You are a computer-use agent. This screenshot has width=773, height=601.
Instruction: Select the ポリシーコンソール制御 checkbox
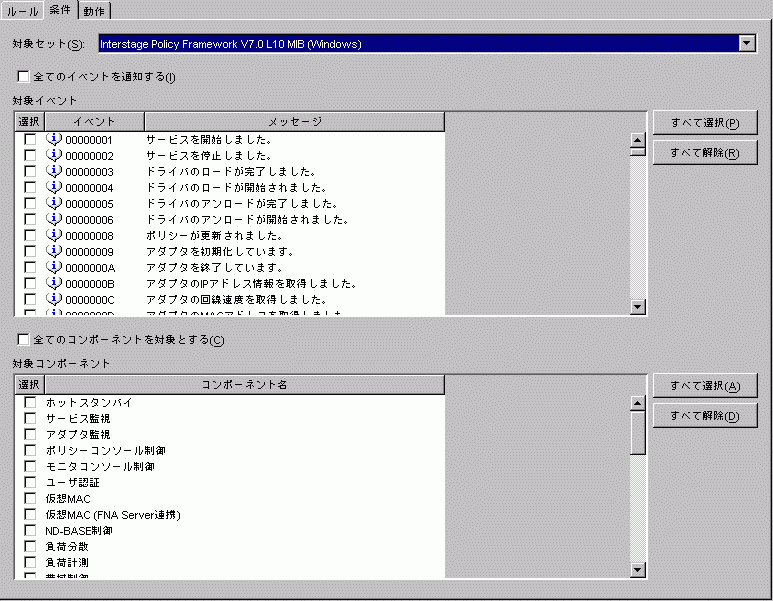pos(30,450)
